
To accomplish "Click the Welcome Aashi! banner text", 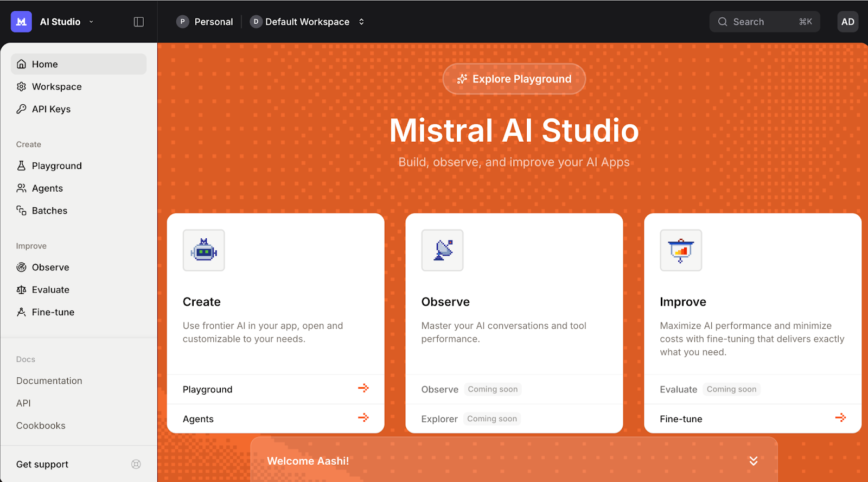I will tap(308, 461).
